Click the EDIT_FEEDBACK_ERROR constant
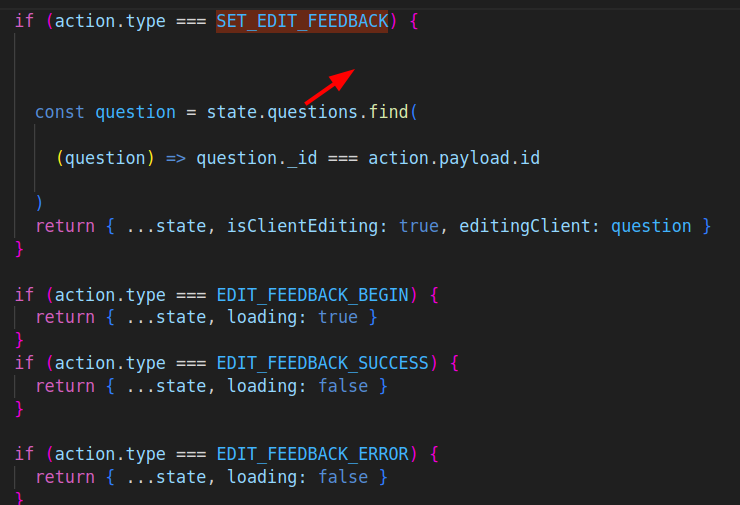Image resolution: width=740 pixels, height=505 pixels. (x=312, y=453)
